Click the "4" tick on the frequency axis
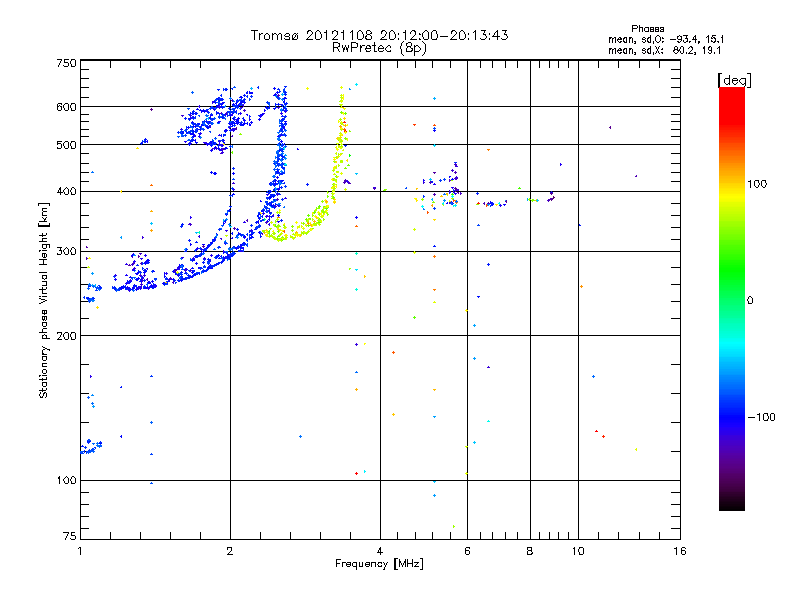800x600 pixels. (x=380, y=551)
